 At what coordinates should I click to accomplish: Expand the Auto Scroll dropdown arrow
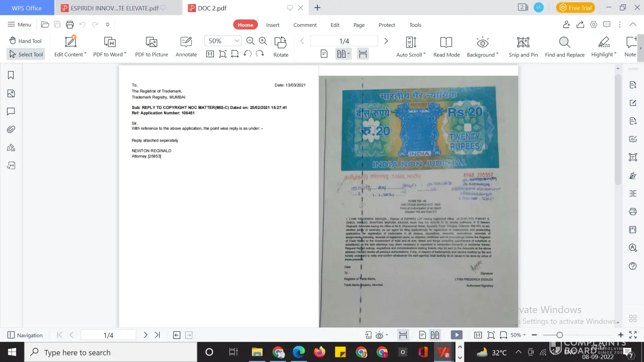tap(425, 54)
